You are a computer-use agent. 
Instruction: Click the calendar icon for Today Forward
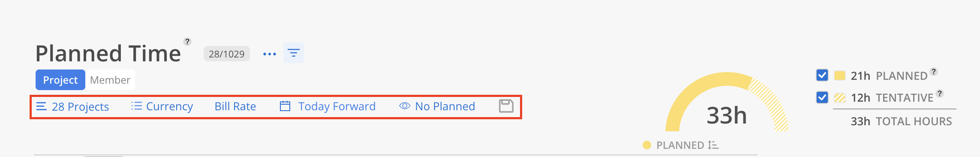285,106
